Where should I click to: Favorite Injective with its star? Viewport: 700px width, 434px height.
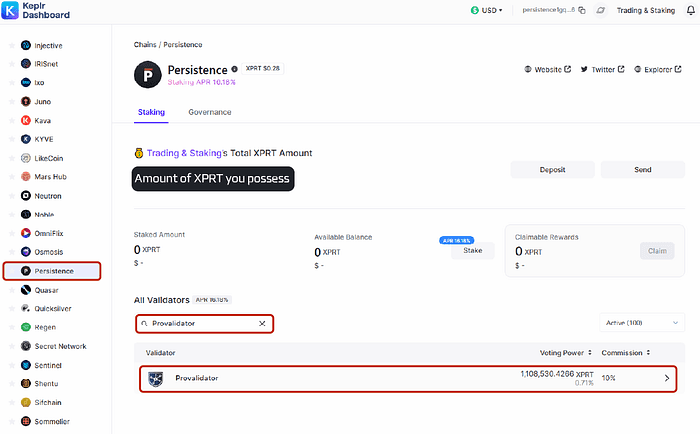pos(12,45)
